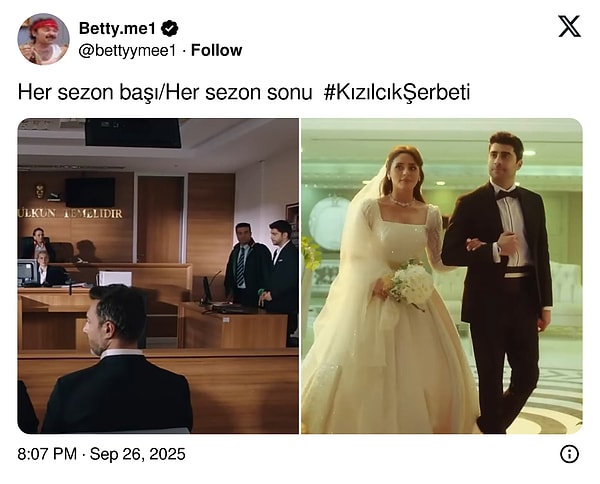Open the tweet info icon
Image resolution: width=600 pixels, height=484 pixels.
coord(569,454)
